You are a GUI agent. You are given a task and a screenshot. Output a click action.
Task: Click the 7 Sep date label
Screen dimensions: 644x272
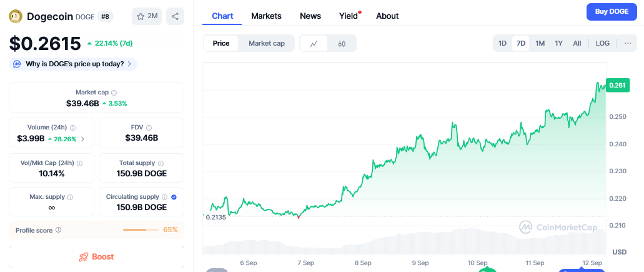click(x=305, y=263)
